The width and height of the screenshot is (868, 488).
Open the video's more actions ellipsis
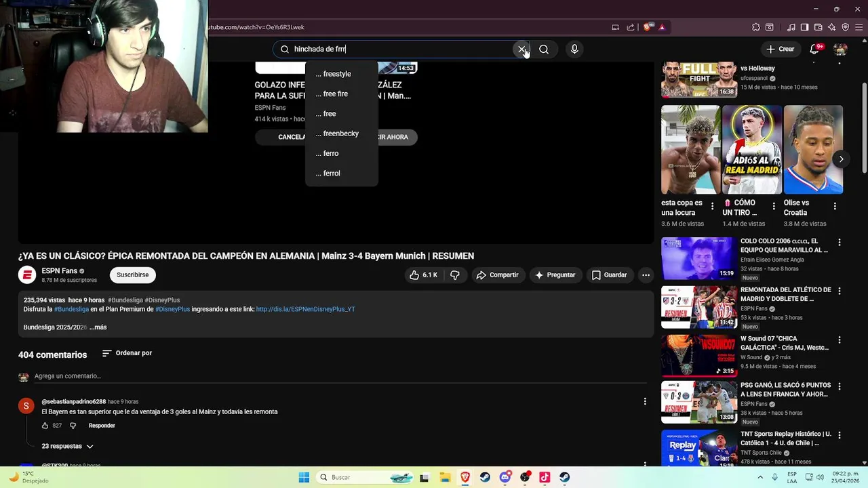point(646,274)
